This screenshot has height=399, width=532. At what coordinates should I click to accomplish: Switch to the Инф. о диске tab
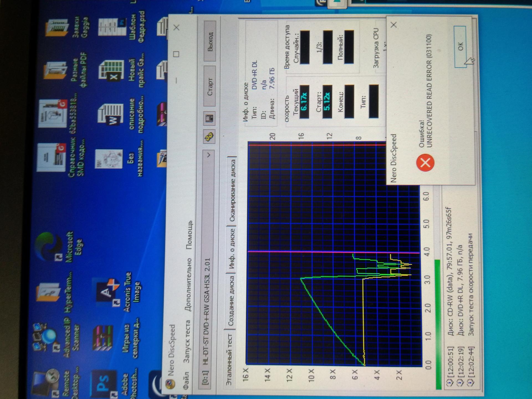click(x=232, y=249)
